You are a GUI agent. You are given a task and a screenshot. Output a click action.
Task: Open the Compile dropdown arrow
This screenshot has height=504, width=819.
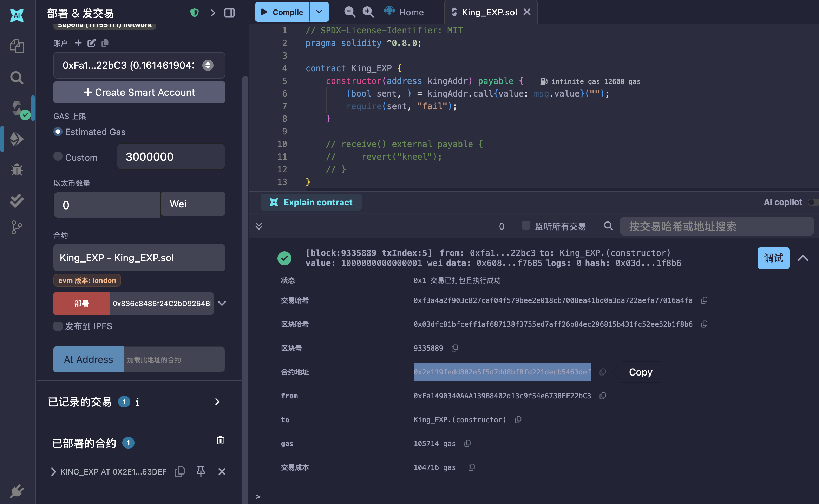point(319,12)
